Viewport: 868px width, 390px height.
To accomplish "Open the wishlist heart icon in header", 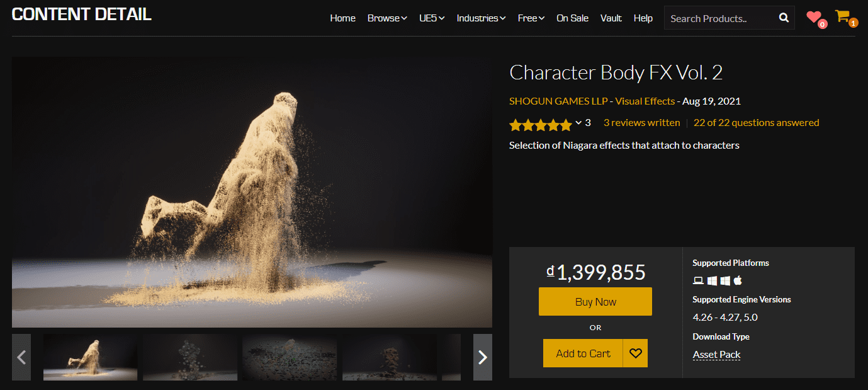I will (814, 18).
